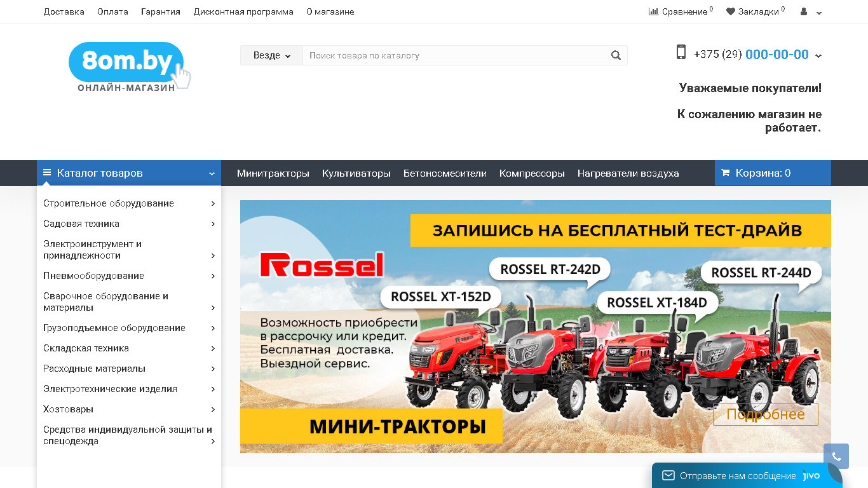Click the Каталог товаров header
Screen dimensions: 868x488
129,173
